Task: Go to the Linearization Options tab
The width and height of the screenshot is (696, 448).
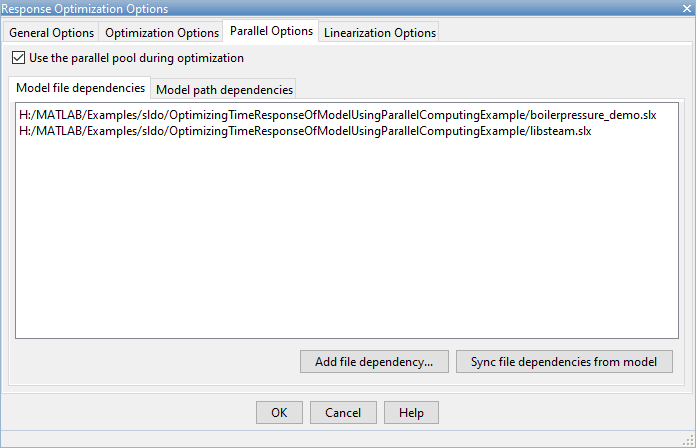Action: (x=380, y=32)
